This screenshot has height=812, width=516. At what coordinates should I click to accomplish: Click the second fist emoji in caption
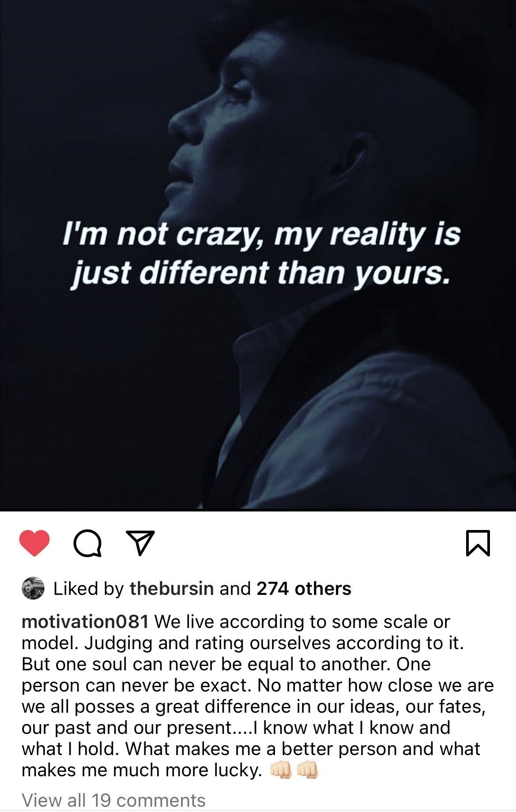click(307, 770)
